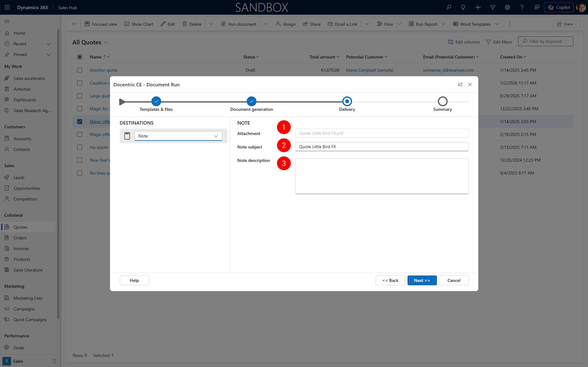This screenshot has width=588, height=367.
Task: Click into the Note description text area
Action: pyautogui.click(x=381, y=176)
